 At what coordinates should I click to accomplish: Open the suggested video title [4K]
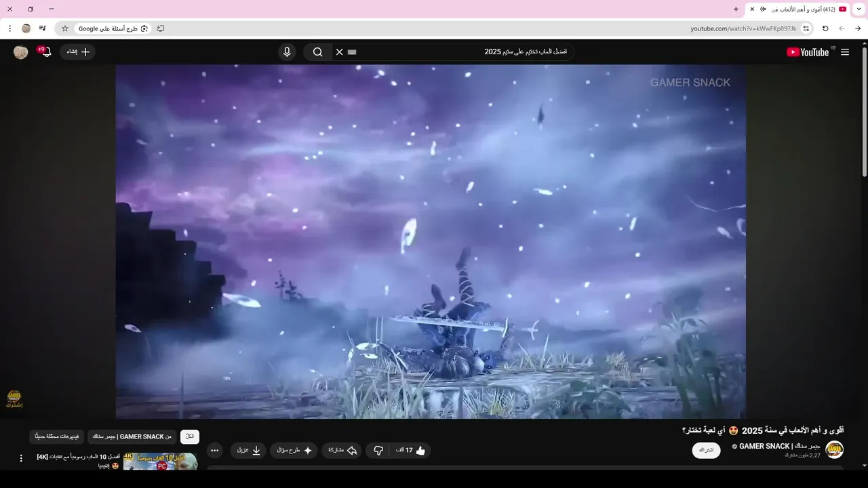(79, 461)
